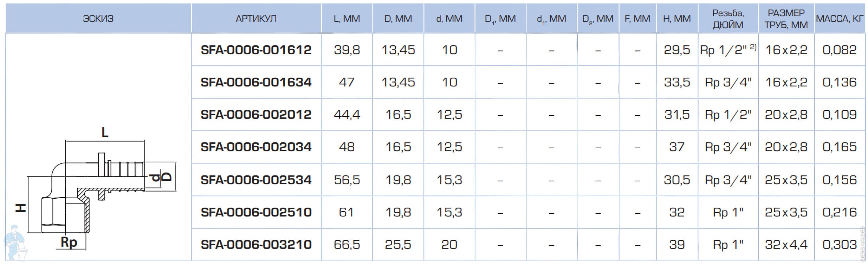868x265 pixels.
Task: Select the МАССА, КГ column header
Action: coord(839,19)
